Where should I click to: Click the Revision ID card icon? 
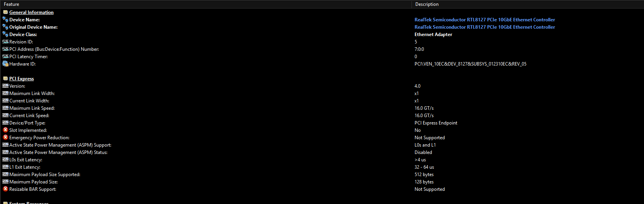[x=5, y=42]
